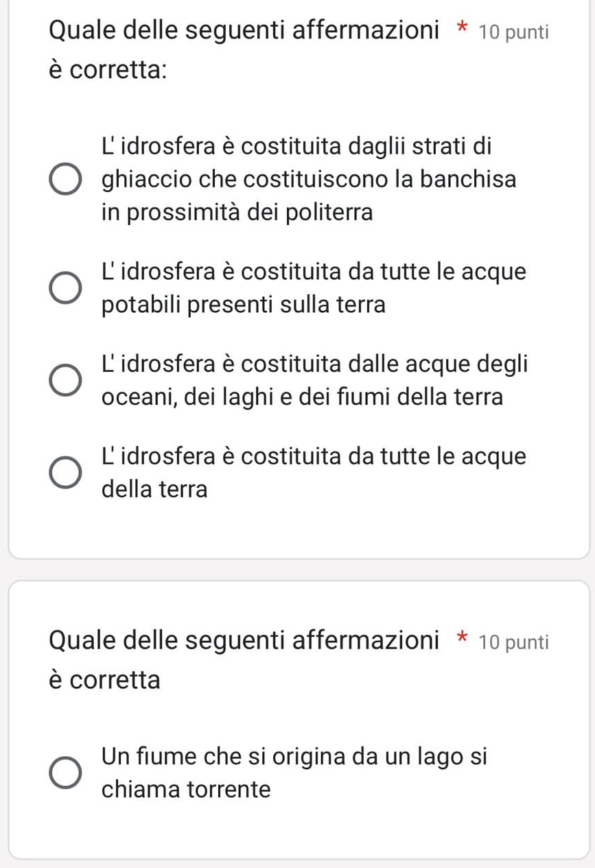Click the second question's title 'Quale delle seguenti affermazioni'
Image resolution: width=595 pixels, height=868 pixels.
(x=245, y=641)
